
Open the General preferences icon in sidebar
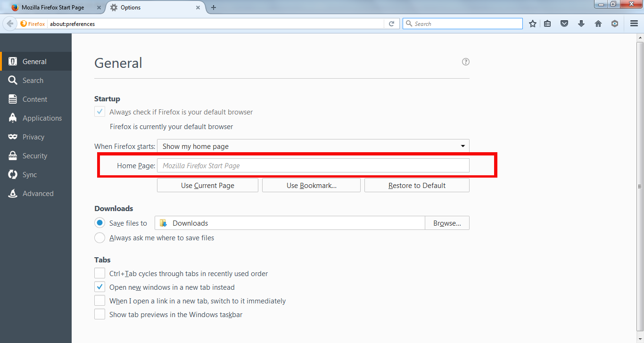click(x=13, y=61)
